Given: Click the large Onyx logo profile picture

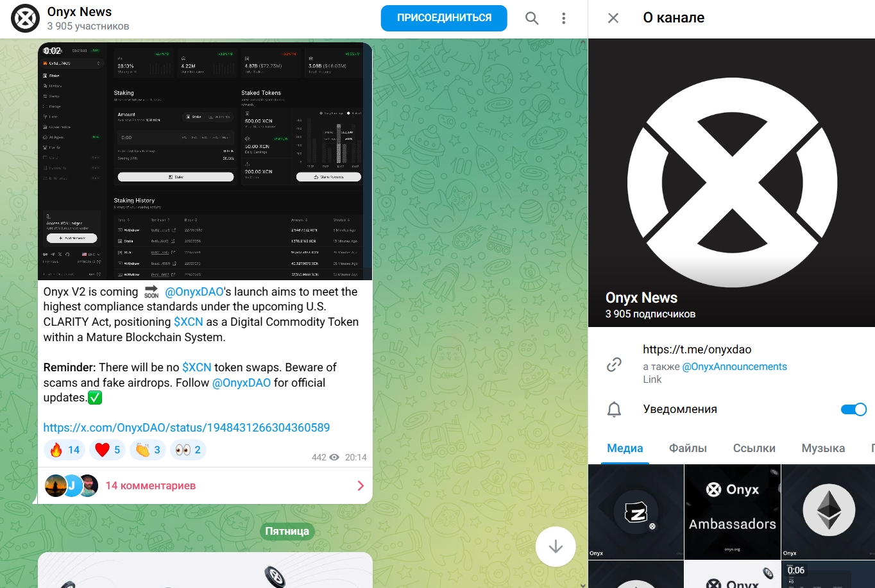Looking at the screenshot, I should tap(732, 183).
